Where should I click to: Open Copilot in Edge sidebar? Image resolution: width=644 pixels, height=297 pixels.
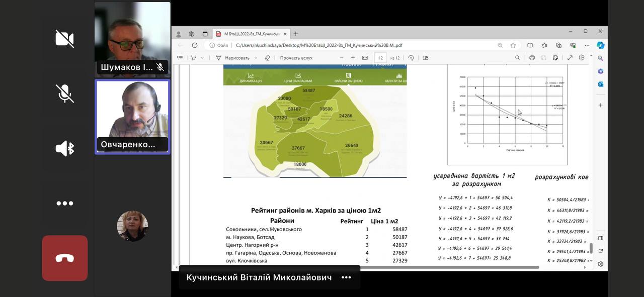point(600,45)
